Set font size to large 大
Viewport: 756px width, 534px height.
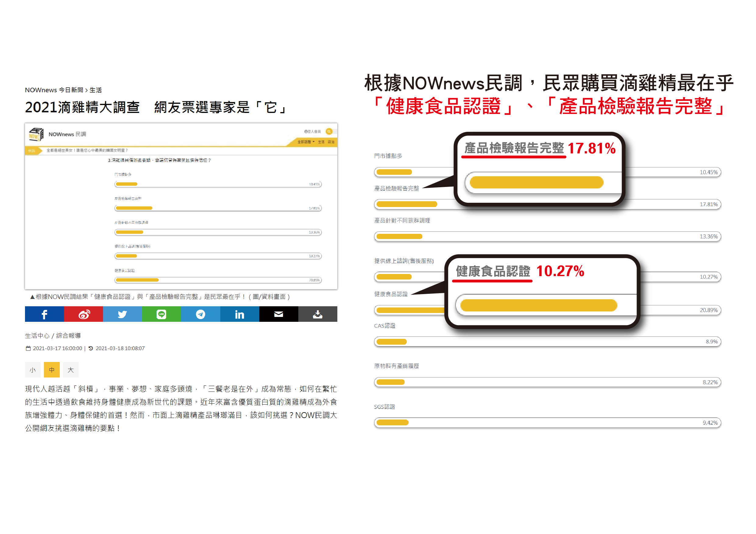click(x=71, y=370)
